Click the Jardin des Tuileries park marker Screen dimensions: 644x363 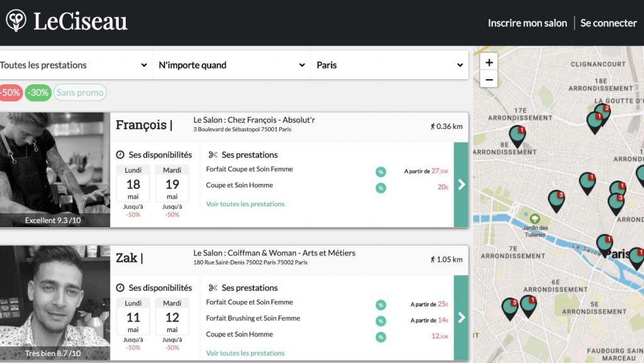tap(535, 218)
